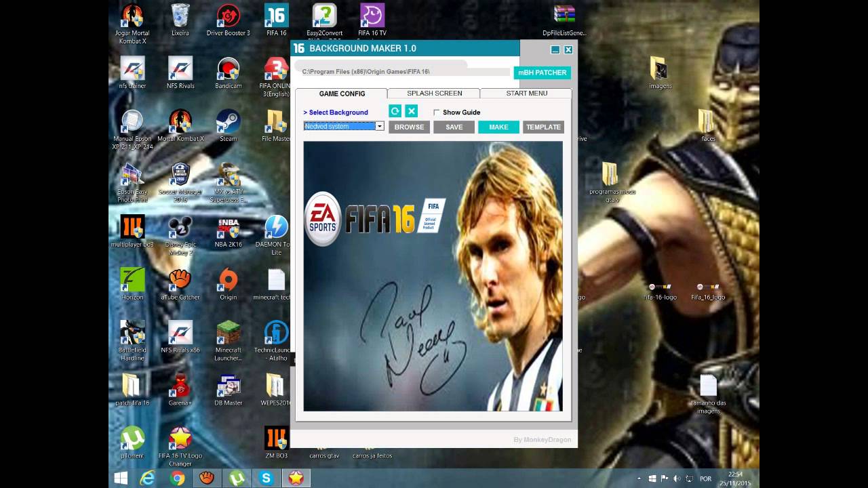Image resolution: width=868 pixels, height=488 pixels.
Task: Select the aTube Catcher desktop icon
Action: [180, 285]
